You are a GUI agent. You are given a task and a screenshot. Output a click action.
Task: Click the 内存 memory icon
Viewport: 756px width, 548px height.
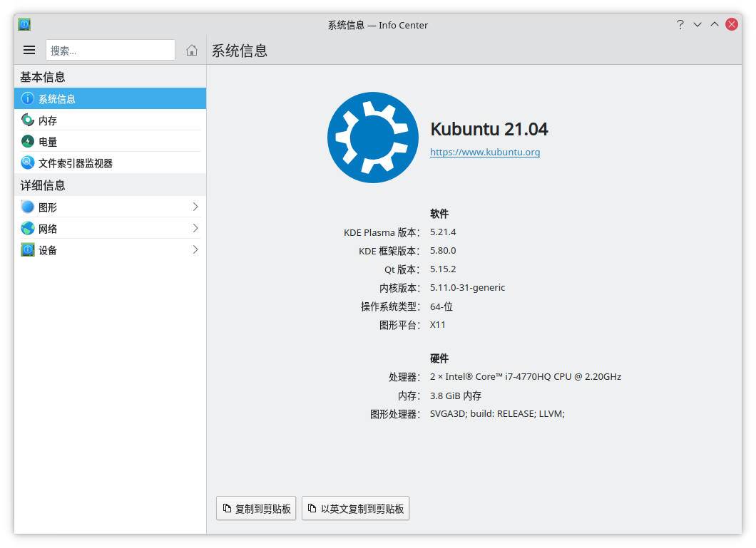click(28, 120)
